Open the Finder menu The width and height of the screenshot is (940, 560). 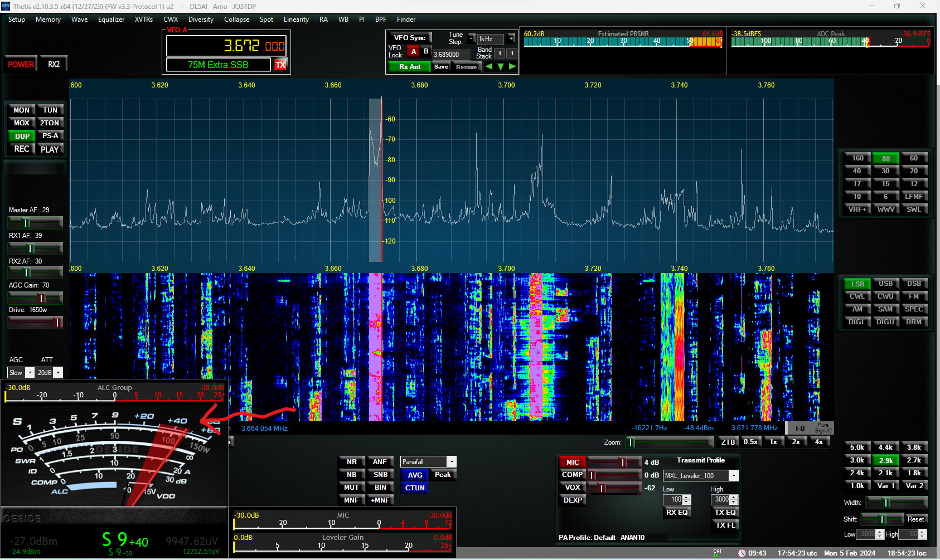(406, 20)
